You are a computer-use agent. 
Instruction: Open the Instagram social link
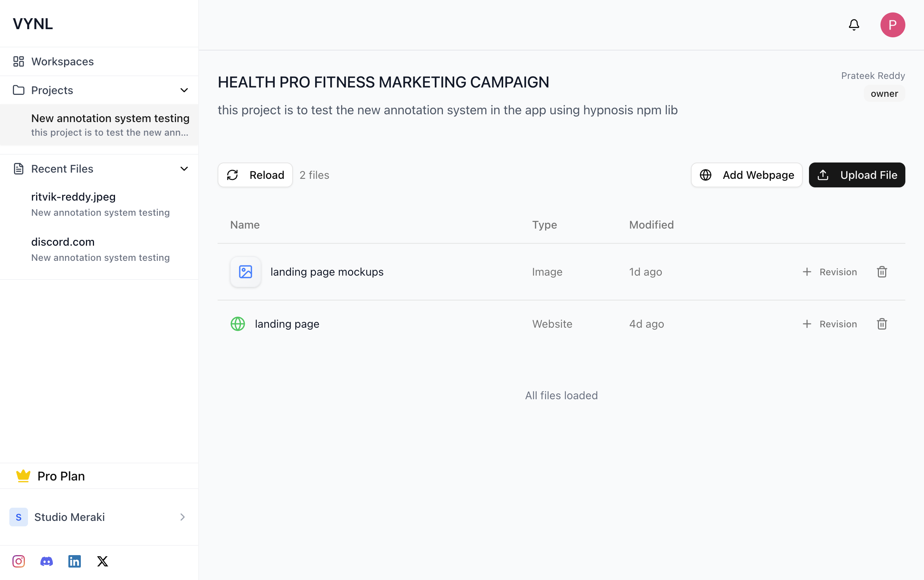click(19, 561)
